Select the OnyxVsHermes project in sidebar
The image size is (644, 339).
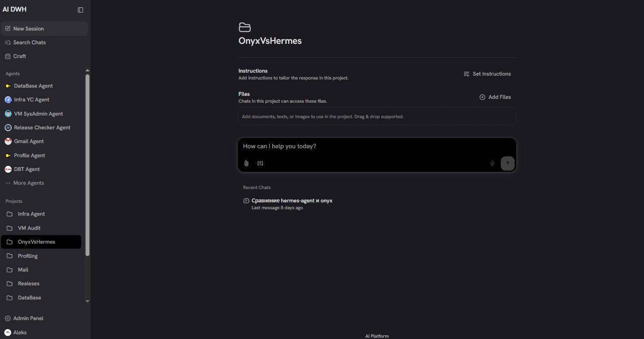point(41,242)
